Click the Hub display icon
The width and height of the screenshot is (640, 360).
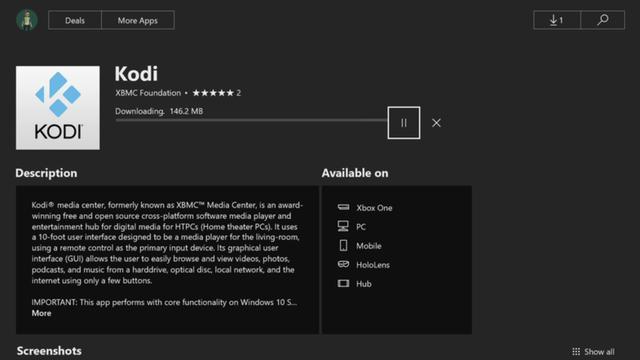(343, 283)
